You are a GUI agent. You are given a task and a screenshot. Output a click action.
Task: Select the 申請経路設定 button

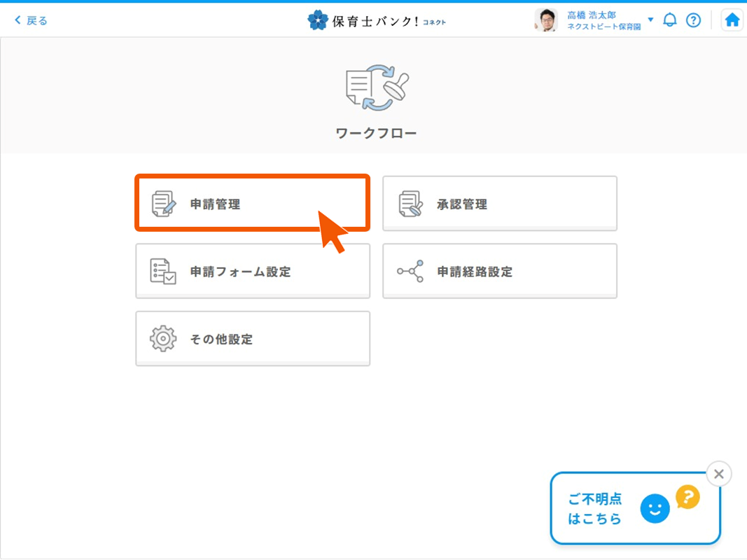[499, 272]
